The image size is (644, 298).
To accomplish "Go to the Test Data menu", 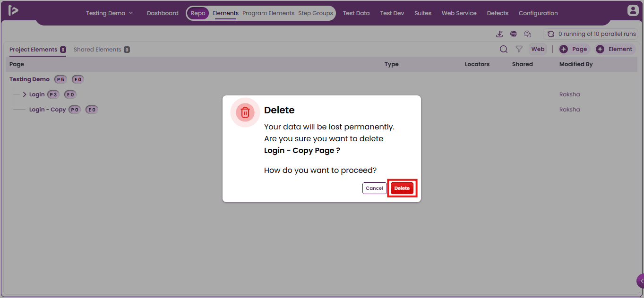I will tap(356, 13).
